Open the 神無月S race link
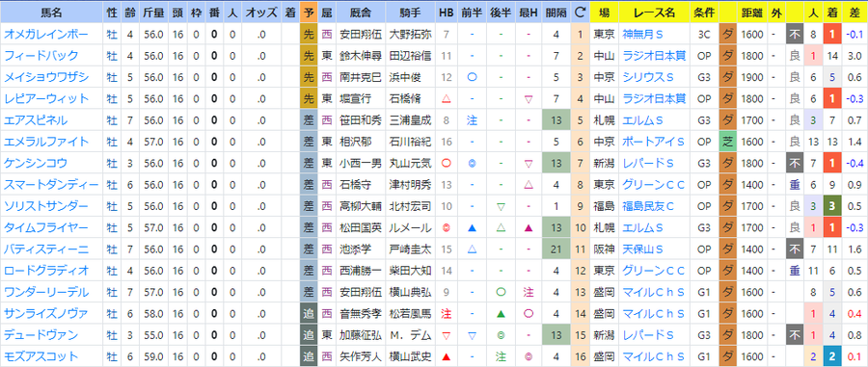 pyautogui.click(x=642, y=35)
